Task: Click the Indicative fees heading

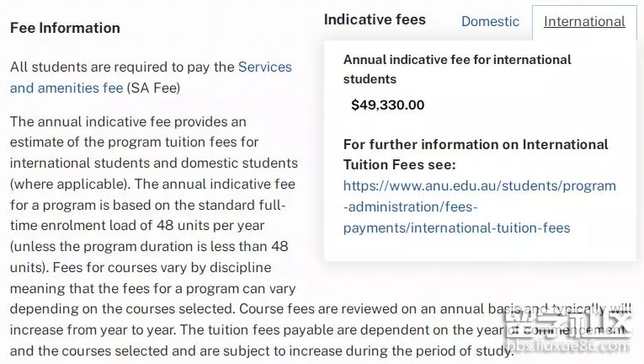Action: pos(375,19)
